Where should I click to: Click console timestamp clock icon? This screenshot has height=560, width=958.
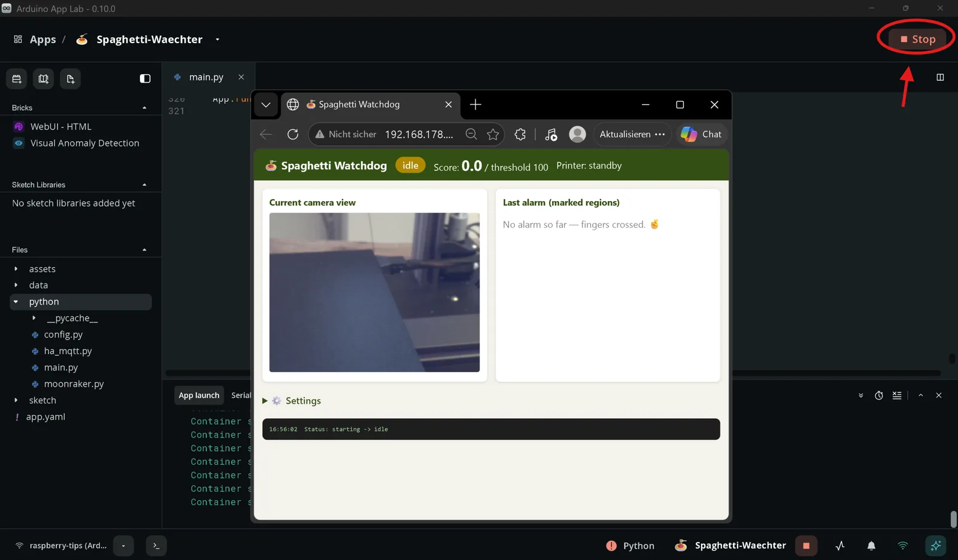879,395
